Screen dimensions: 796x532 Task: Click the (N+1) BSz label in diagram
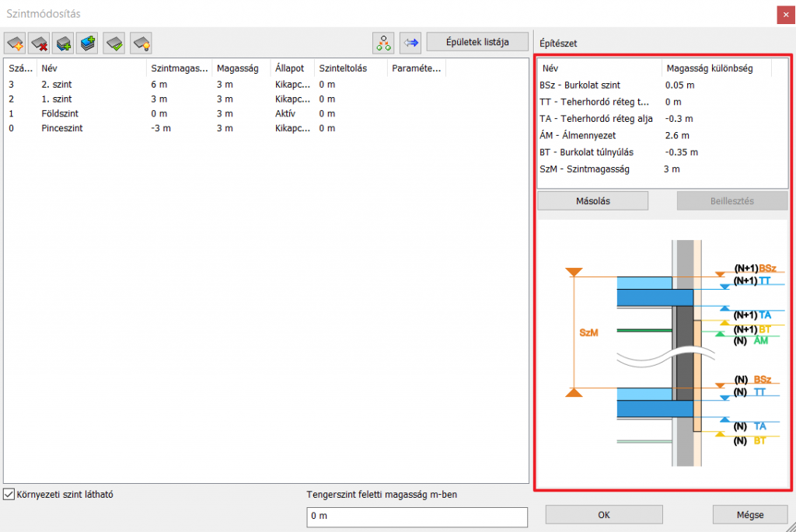(x=755, y=268)
